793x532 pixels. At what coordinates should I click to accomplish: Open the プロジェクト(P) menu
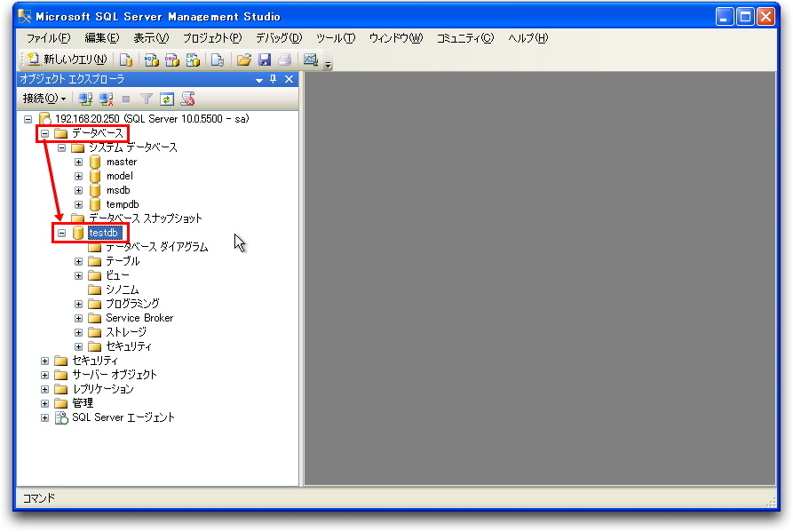click(212, 38)
